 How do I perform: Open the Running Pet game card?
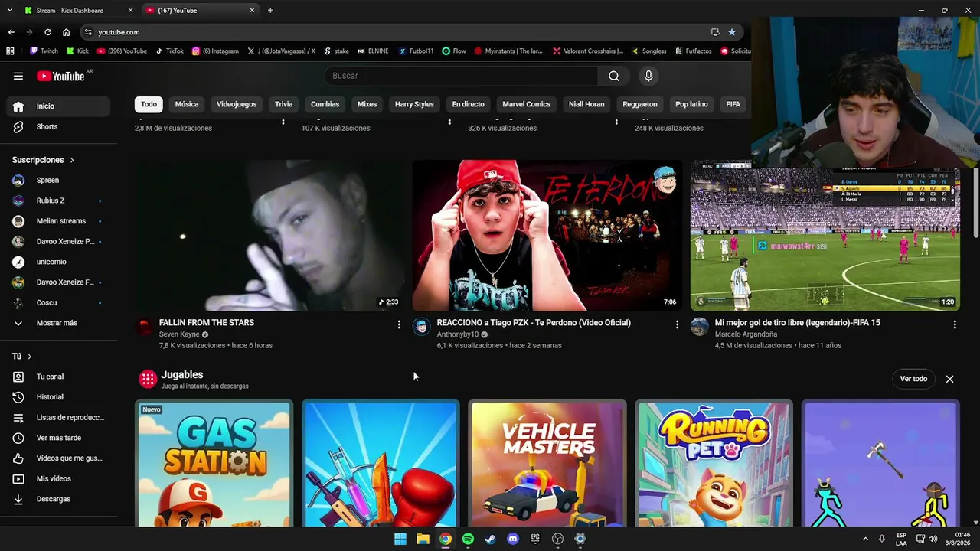point(714,463)
